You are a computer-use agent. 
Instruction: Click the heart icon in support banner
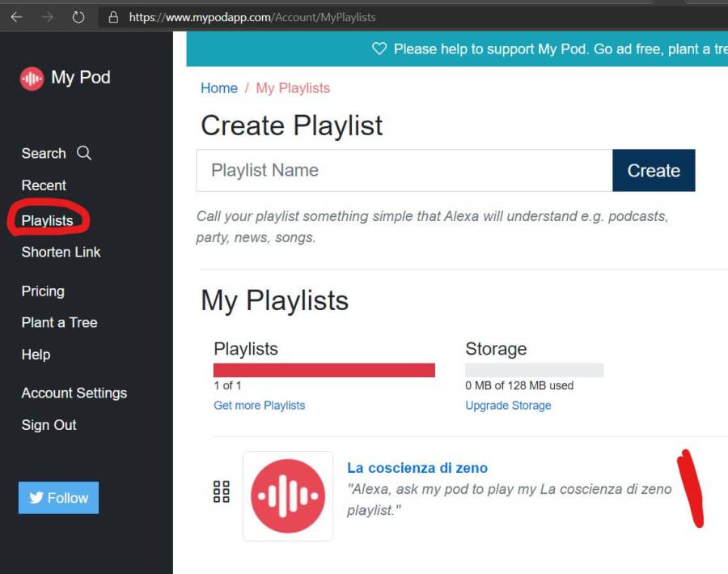[x=379, y=49]
